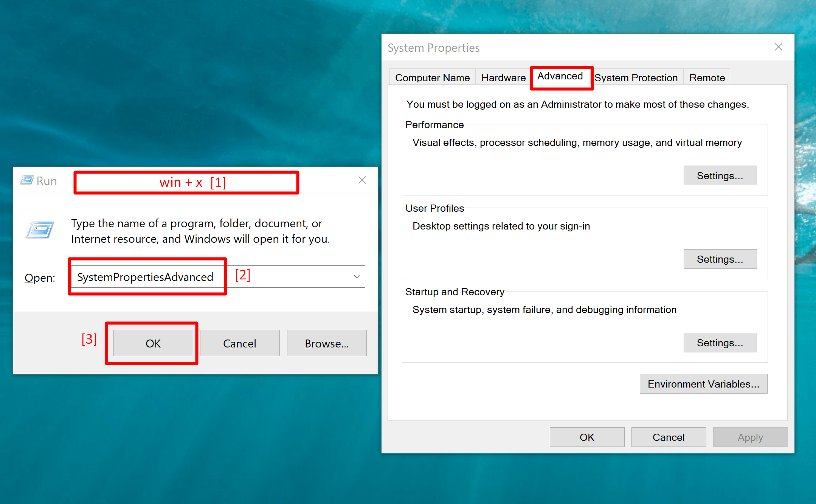The height and width of the screenshot is (504, 816).
Task: Select the Advanced tab
Action: [x=560, y=77]
